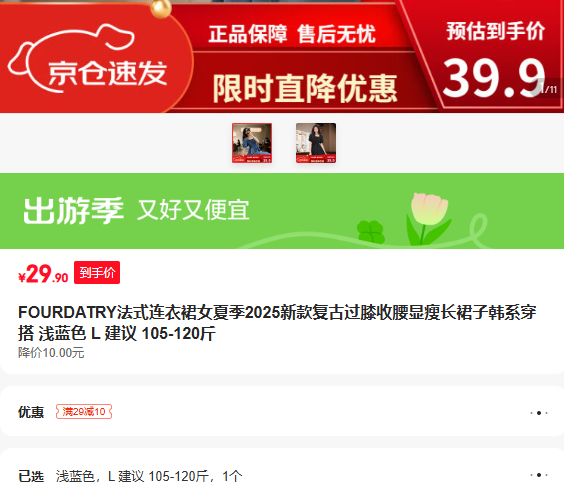Click the 京仓速发 dog logo
This screenshot has width=564, height=500.
click(x=88, y=58)
